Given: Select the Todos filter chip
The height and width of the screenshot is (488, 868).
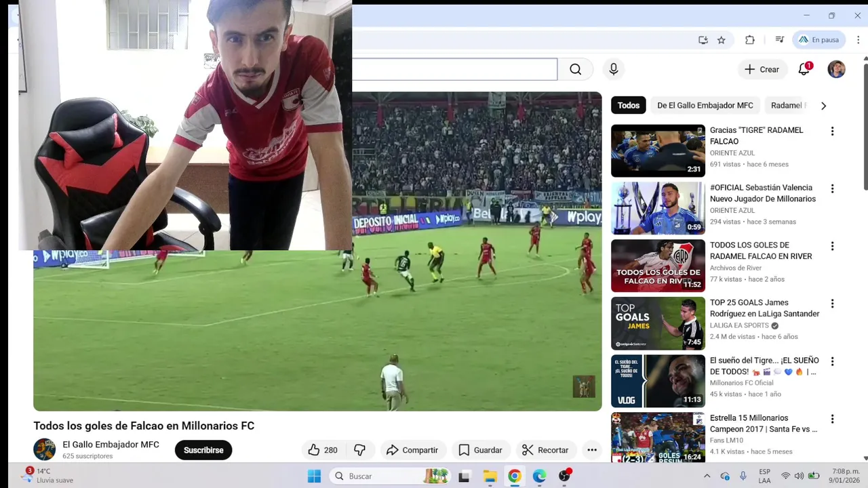Looking at the screenshot, I should 629,105.
